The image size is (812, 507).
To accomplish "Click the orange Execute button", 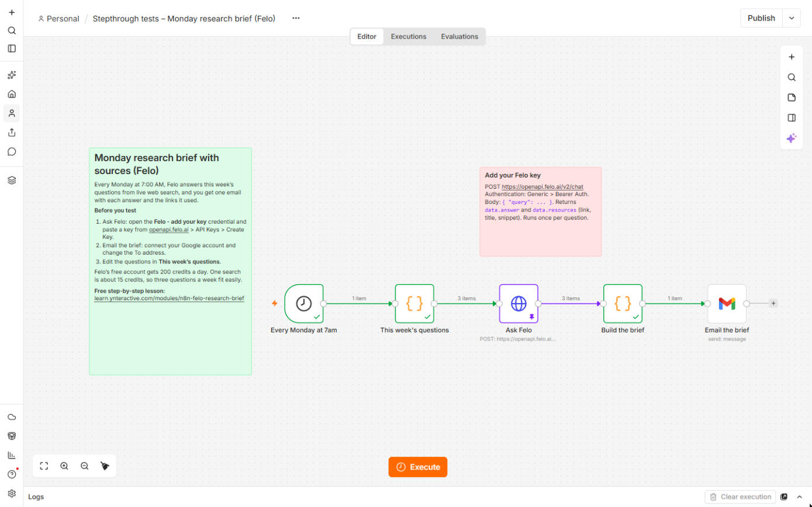I will tap(418, 467).
